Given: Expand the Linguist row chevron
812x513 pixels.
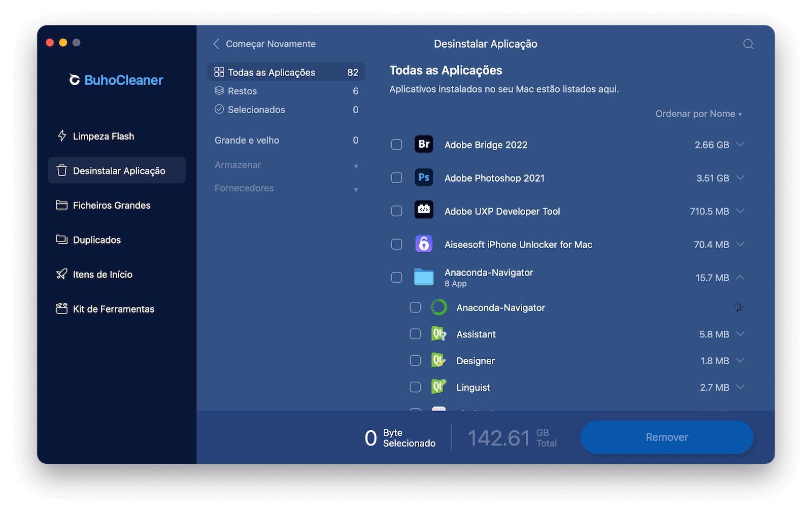Looking at the screenshot, I should (740, 387).
